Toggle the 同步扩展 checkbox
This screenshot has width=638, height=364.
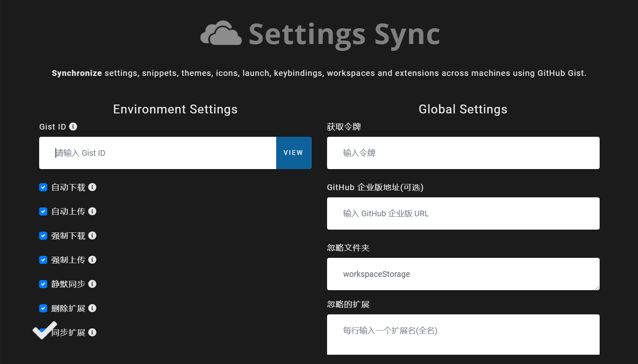click(x=43, y=333)
